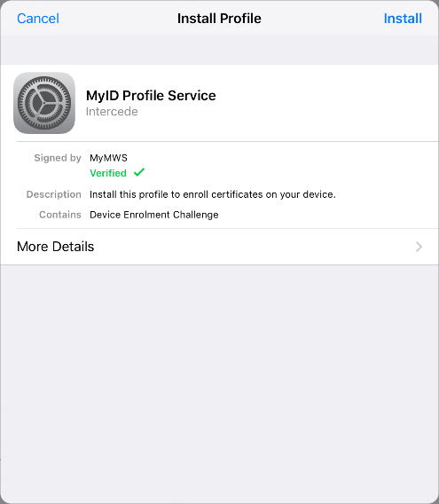
Task: Select the Description field label
Action: (x=54, y=194)
